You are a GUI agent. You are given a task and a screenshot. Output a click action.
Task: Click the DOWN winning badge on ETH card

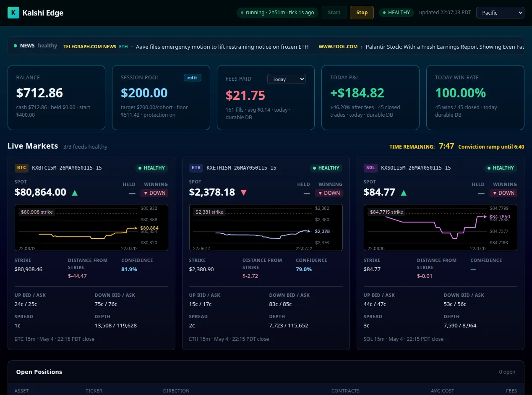(x=329, y=193)
